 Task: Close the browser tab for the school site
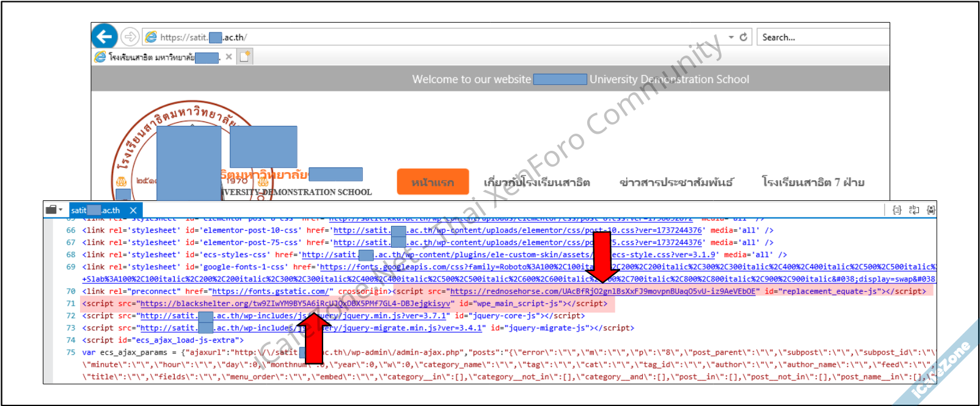(x=229, y=57)
